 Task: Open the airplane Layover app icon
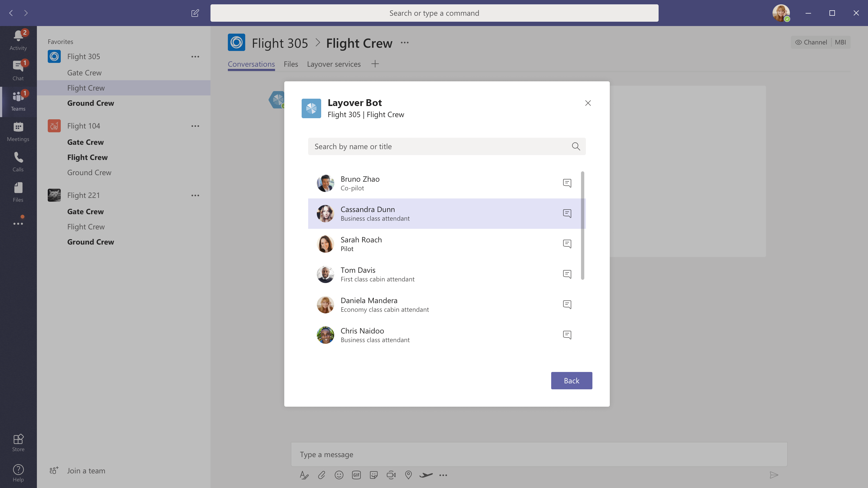426,475
